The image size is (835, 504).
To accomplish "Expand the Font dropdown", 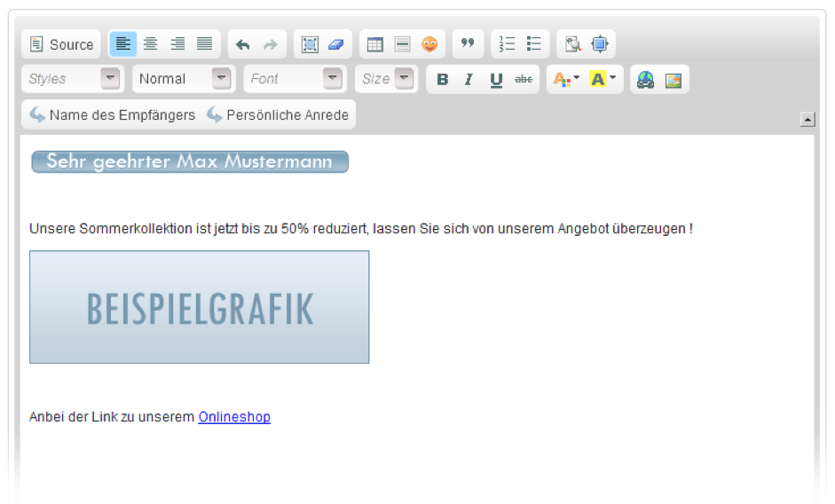I will 294,79.
